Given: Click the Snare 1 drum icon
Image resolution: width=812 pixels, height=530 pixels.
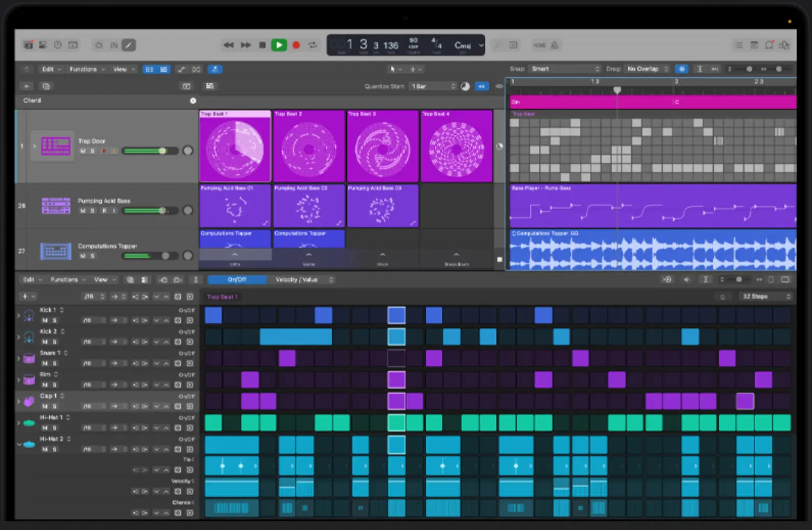Looking at the screenshot, I should (x=29, y=358).
